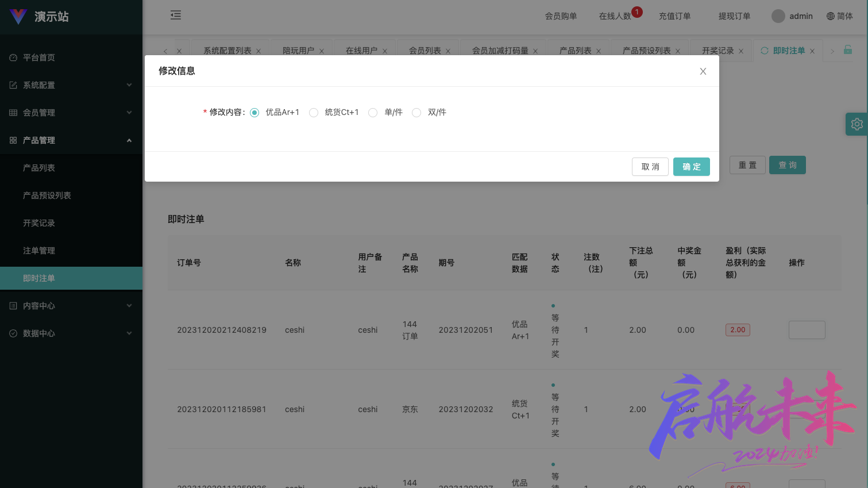Screen dimensions: 868x488
Task: Click the lock icon beside tabs
Action: coord(848,50)
